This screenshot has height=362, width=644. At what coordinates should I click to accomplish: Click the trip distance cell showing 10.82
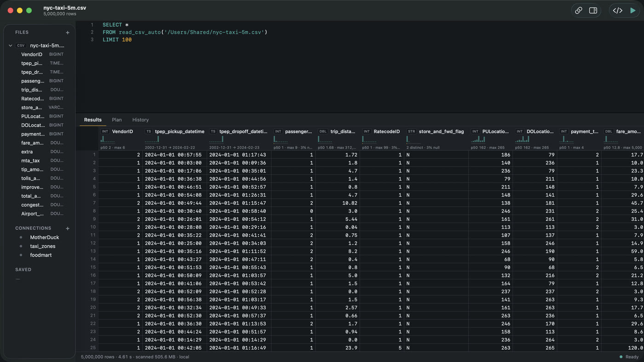[339, 203]
